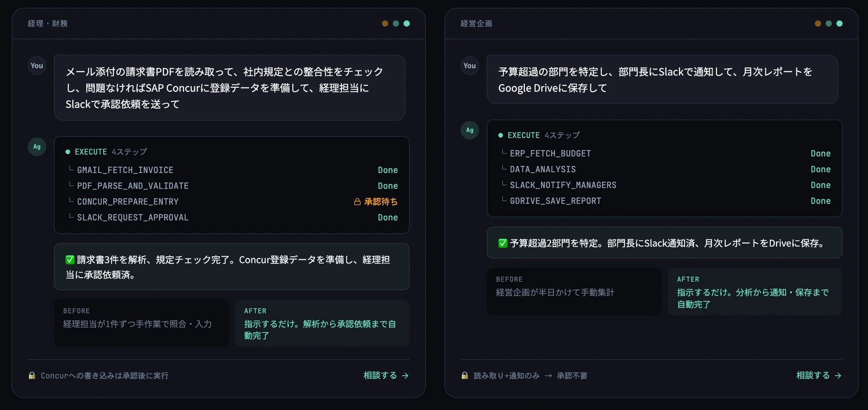Toggle the orange dot on 経理・財務 header
Viewport: 868px width, 410px height.
pyautogui.click(x=385, y=23)
